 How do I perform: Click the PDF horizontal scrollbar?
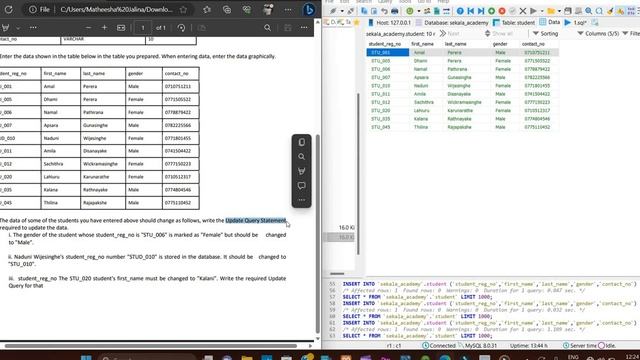tap(151, 346)
